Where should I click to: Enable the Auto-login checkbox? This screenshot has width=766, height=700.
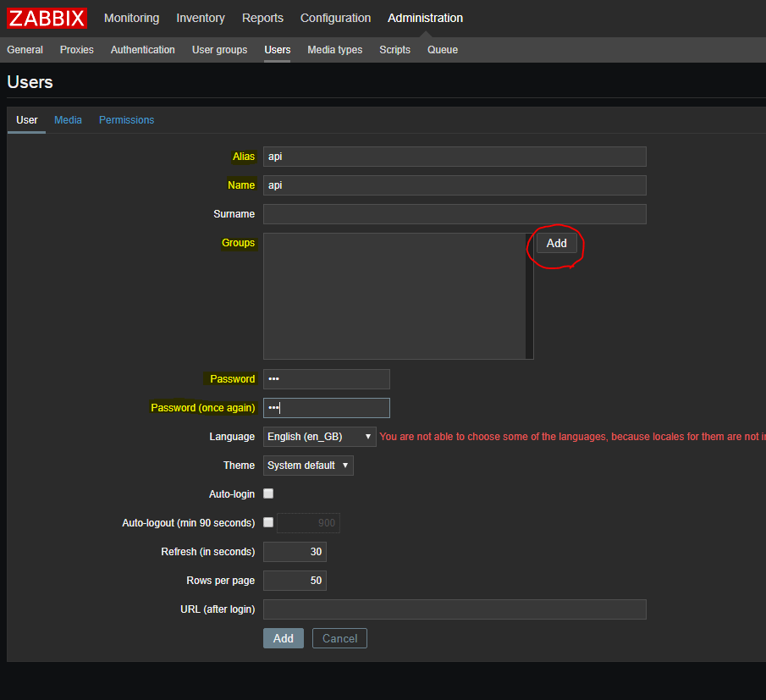click(x=268, y=493)
